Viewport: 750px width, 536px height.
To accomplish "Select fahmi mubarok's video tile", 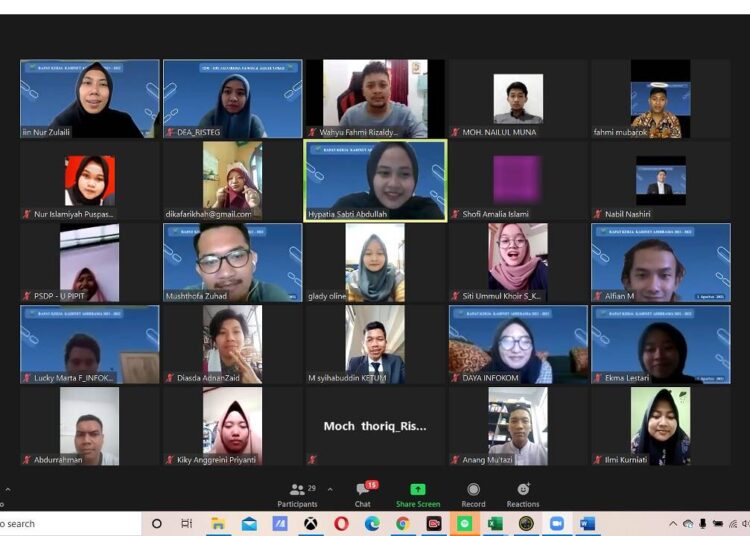I will click(661, 99).
